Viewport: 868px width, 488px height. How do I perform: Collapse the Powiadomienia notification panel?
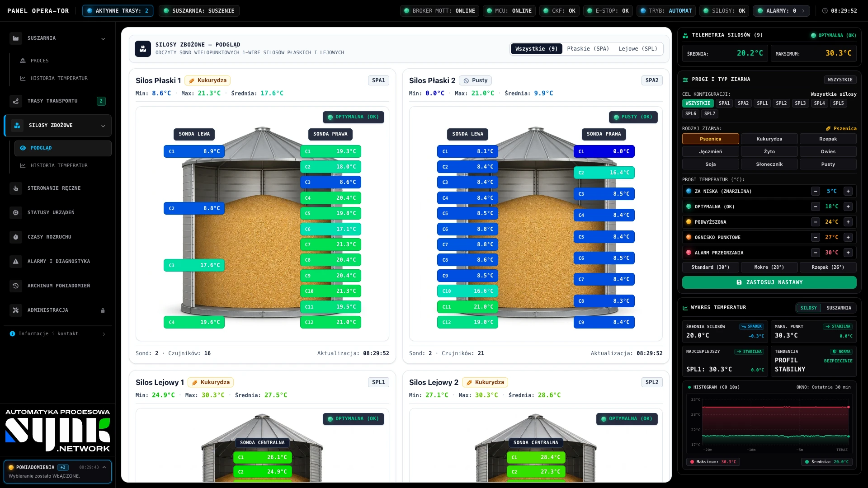point(104,468)
